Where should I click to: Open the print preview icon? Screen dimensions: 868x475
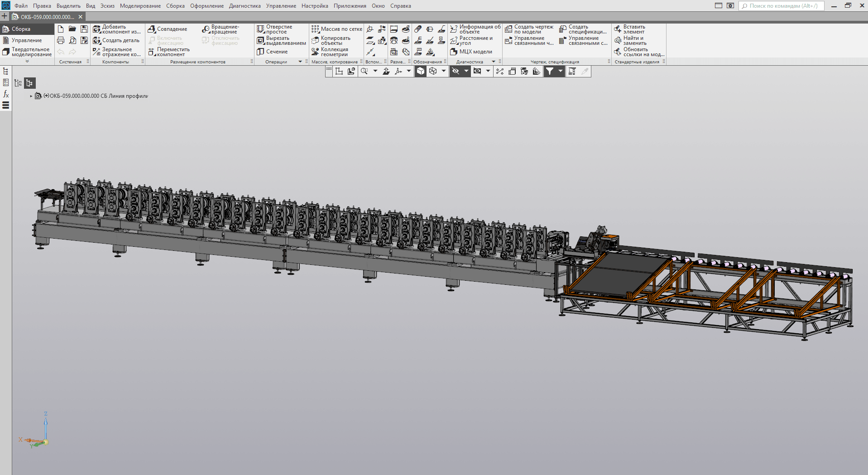[72, 40]
